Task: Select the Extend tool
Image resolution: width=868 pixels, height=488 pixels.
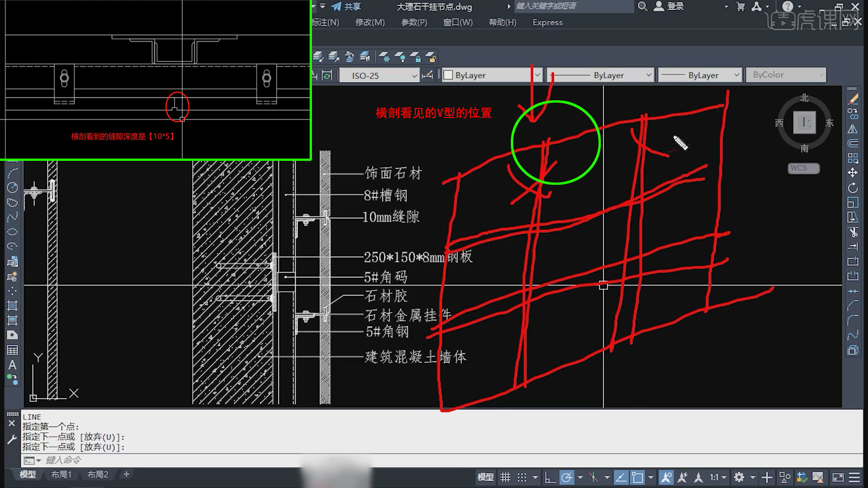Action: coord(853,247)
